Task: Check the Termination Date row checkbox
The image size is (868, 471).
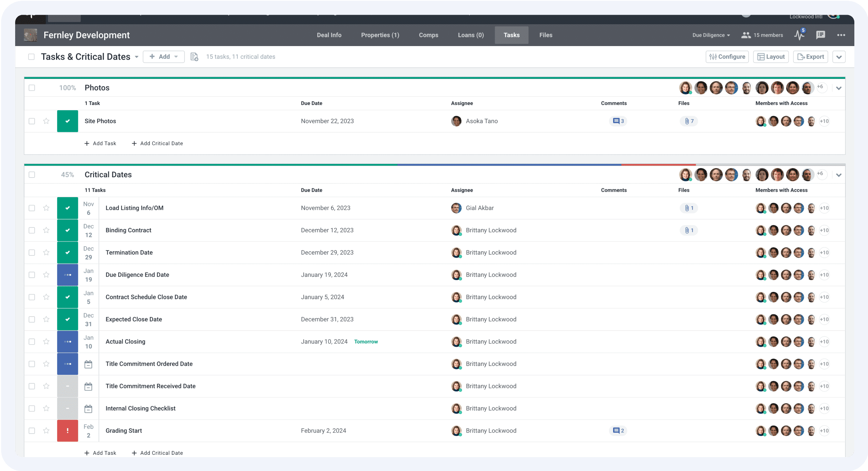Action: [32, 252]
